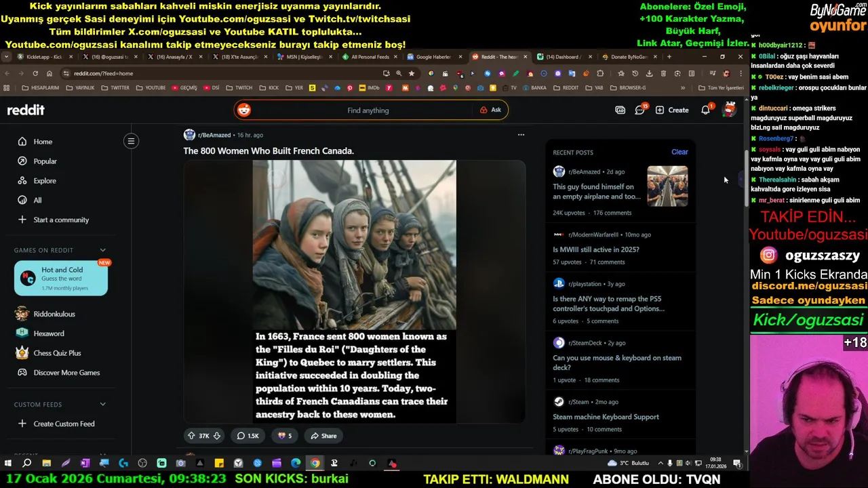This screenshot has height=488, width=868.
Task: Switch to Kicklet.app browser tab
Action: point(43,57)
